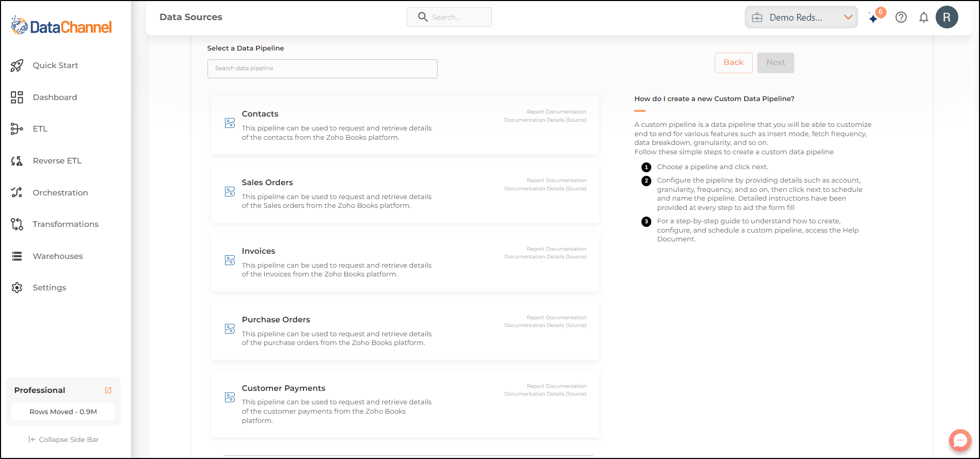Click Rows Moved - 0.9M badge
The width and height of the screenshot is (980, 459).
click(x=63, y=412)
